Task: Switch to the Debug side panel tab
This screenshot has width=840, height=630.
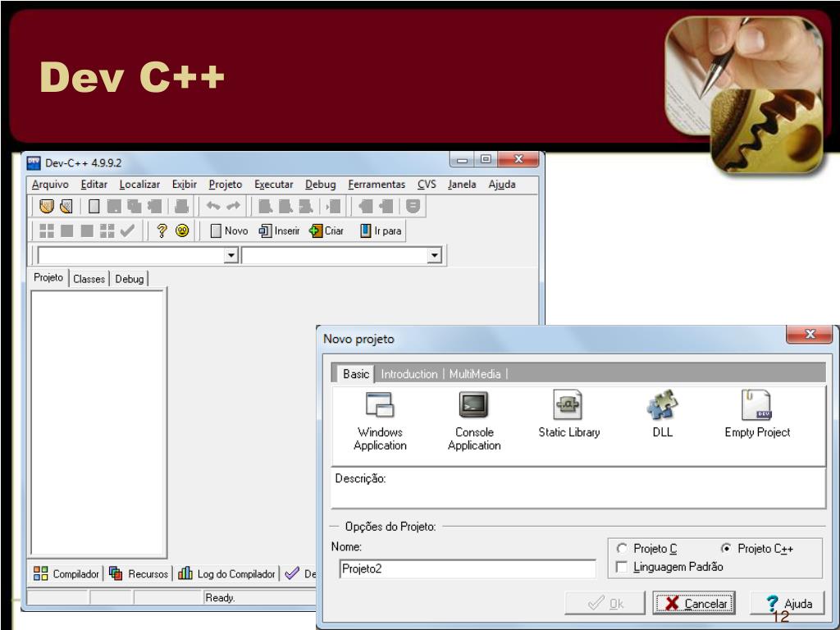Action: click(129, 279)
